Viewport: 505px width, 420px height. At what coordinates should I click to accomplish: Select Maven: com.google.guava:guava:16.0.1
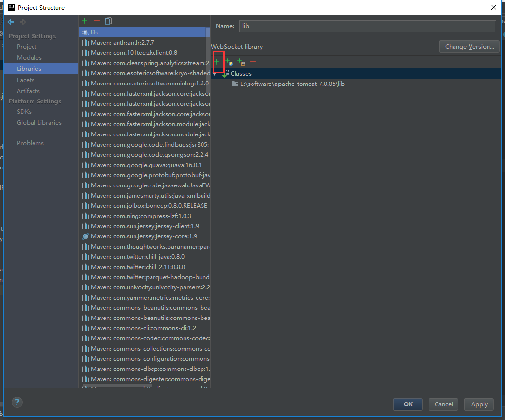145,165
